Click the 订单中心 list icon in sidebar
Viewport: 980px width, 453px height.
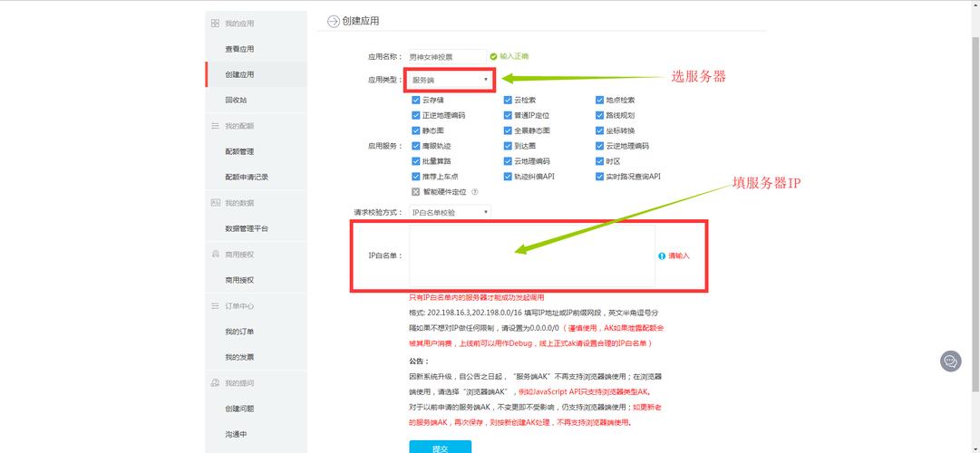[x=215, y=306]
